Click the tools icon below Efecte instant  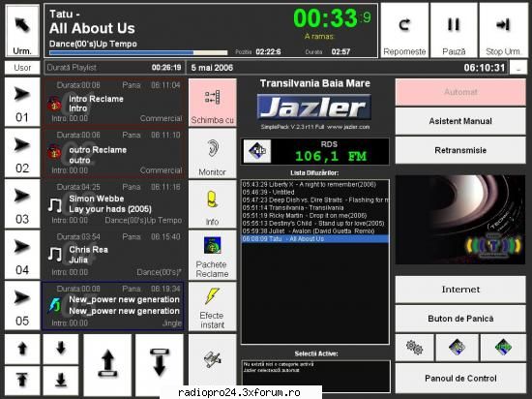[213, 360]
